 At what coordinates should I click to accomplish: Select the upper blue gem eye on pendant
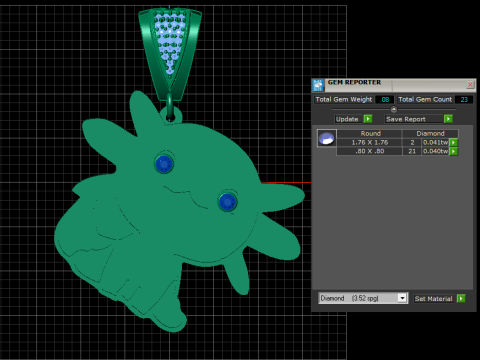pos(164,164)
